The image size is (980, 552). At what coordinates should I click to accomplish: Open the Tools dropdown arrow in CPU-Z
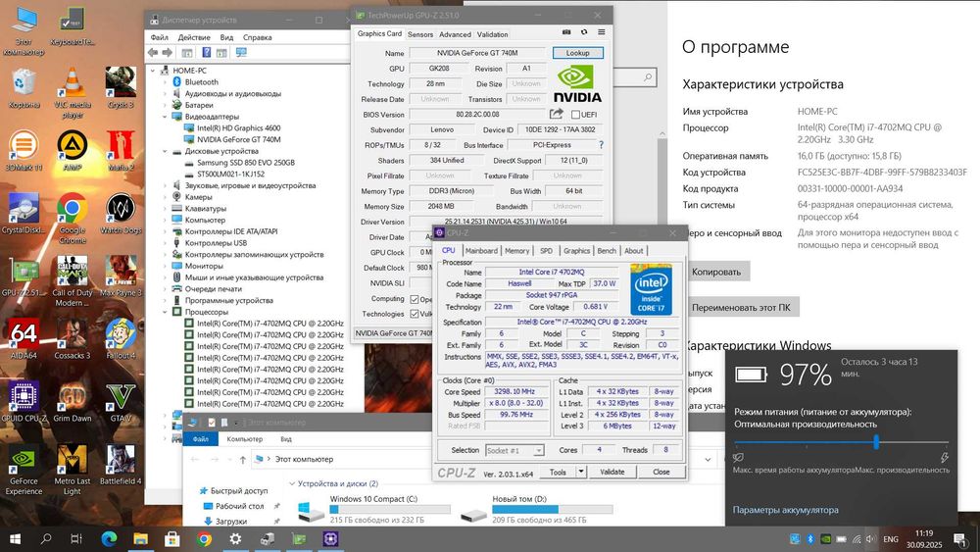[581, 472]
